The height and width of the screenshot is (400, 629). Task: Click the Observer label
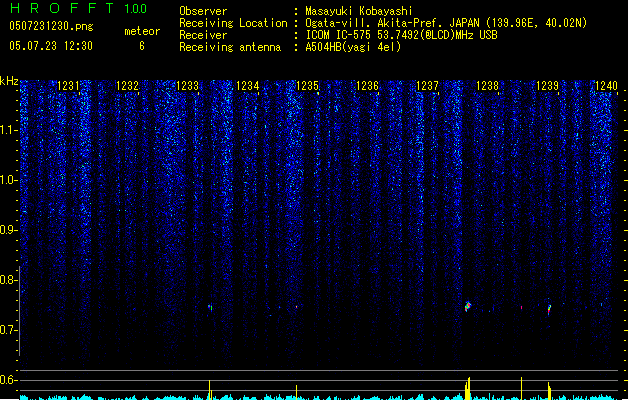203,11
